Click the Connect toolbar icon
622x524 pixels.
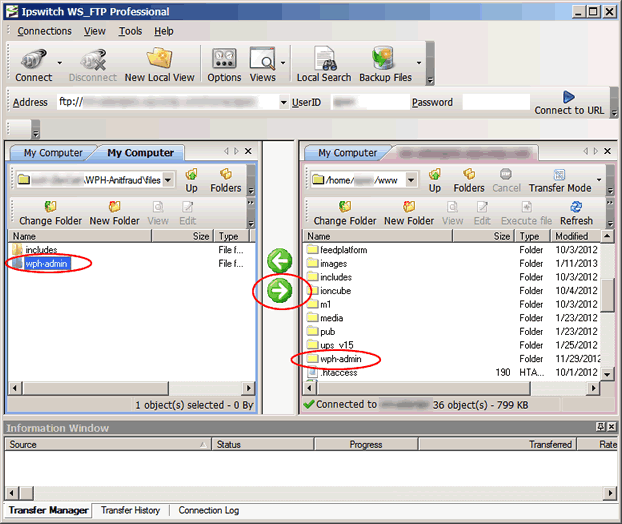pyautogui.click(x=33, y=65)
